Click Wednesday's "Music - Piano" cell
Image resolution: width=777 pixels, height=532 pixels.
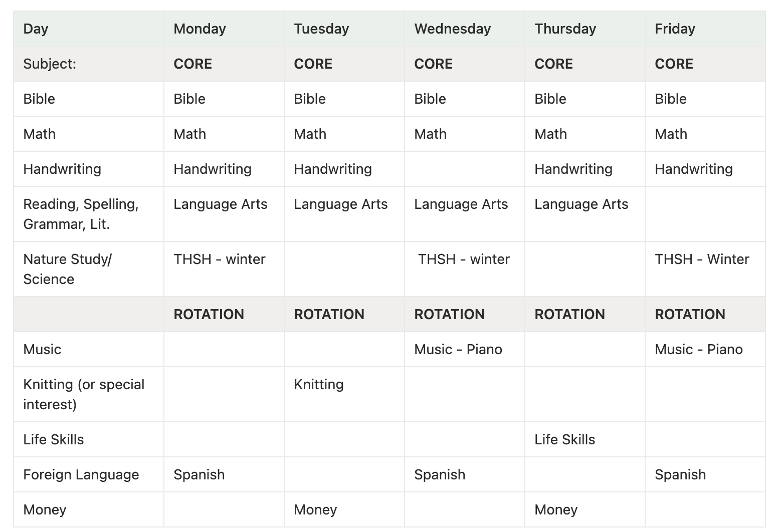[x=458, y=349]
